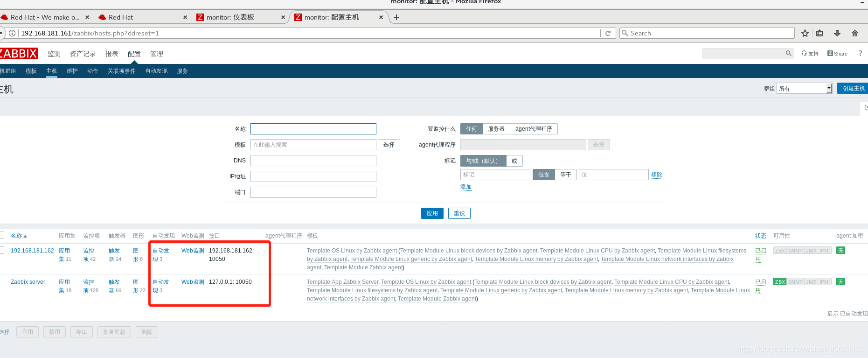Tick checkbox for host 192.168.181.162
This screenshot has height=358, width=868.
pos(1,250)
